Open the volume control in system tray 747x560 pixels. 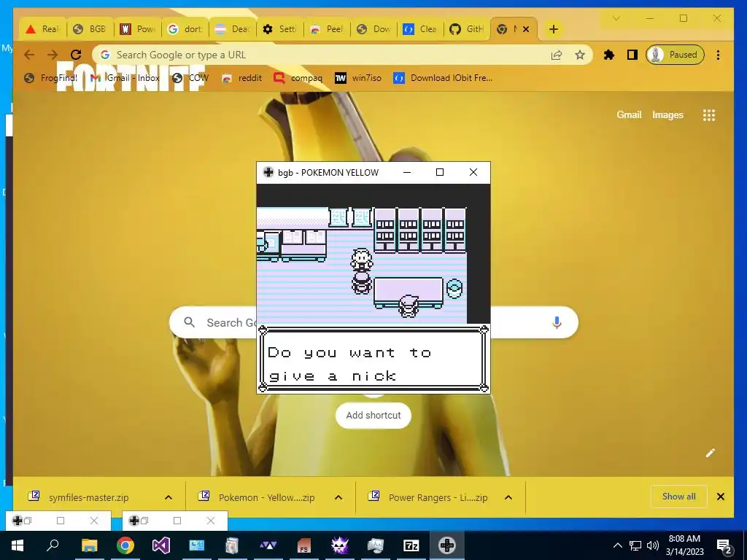click(653, 545)
